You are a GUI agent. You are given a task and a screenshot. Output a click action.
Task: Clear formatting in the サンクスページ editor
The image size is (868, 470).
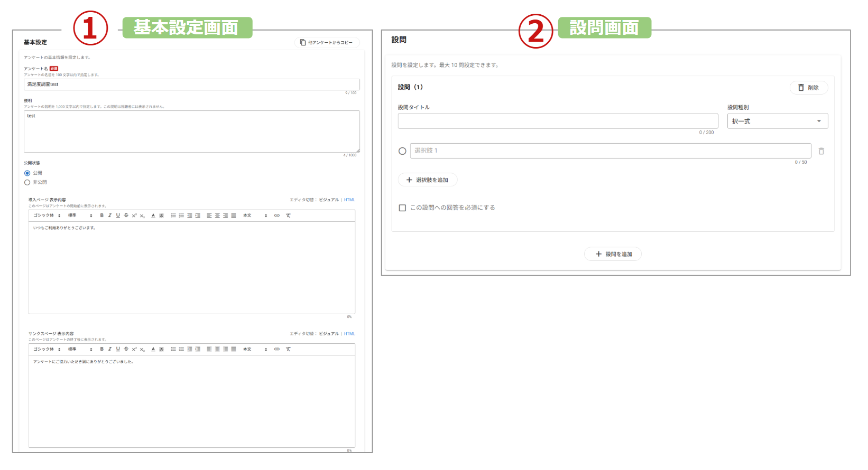(288, 349)
